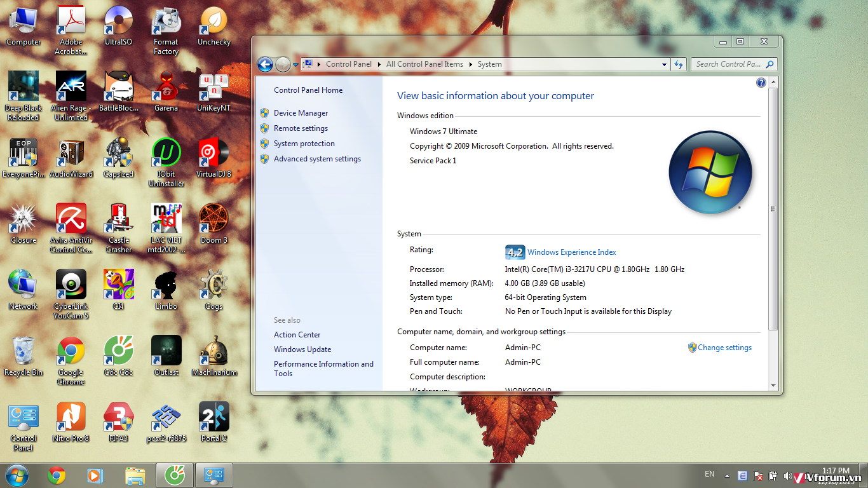This screenshot has height=488, width=868.
Task: Expand arrow after All Control Panel Items
Action: point(471,64)
